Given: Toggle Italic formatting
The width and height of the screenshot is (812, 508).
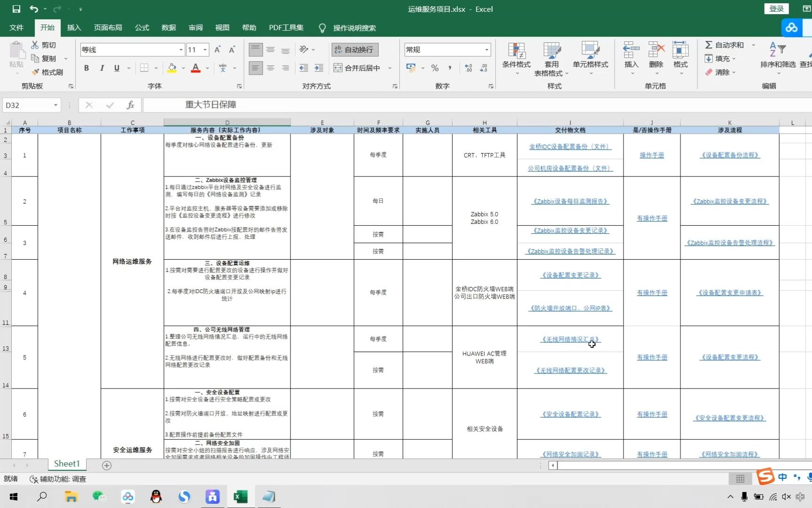Looking at the screenshot, I should pyautogui.click(x=101, y=68).
